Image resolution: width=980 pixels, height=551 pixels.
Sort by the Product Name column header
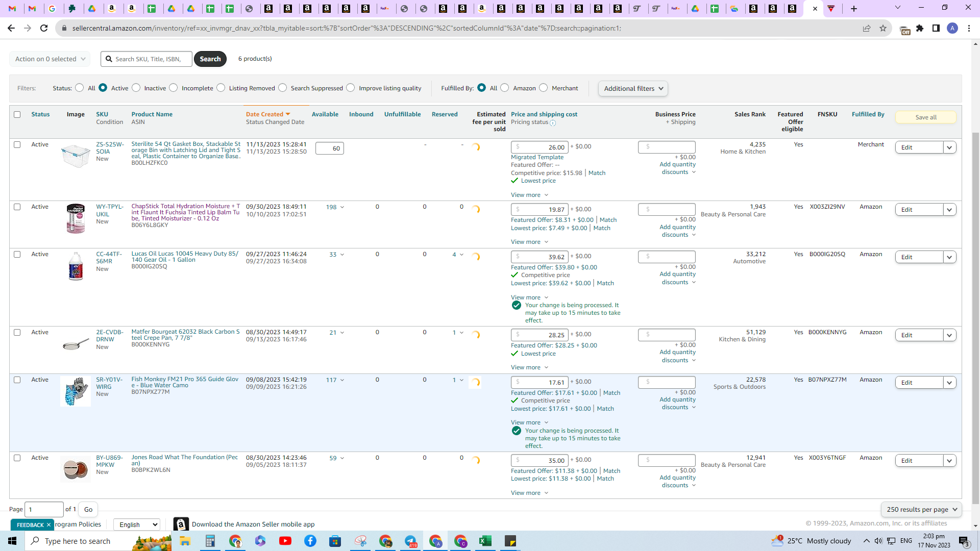[x=152, y=114]
